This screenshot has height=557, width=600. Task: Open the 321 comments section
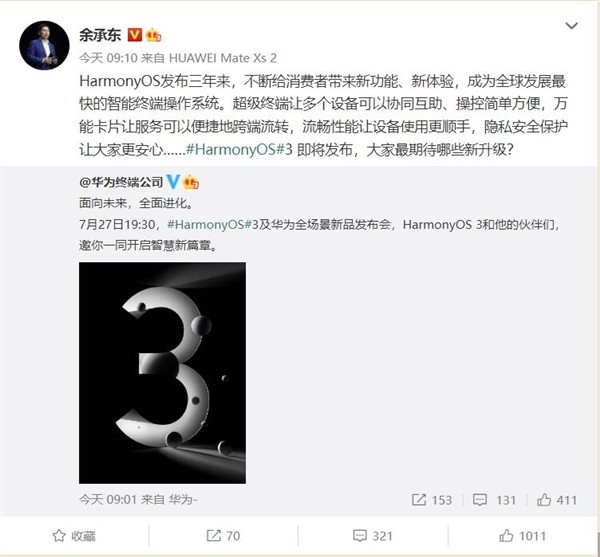(x=373, y=536)
